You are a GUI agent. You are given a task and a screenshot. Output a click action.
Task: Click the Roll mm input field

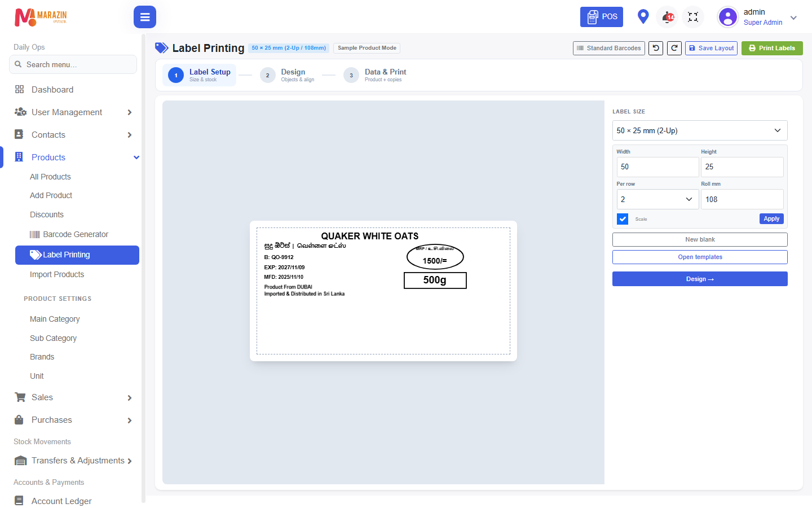[742, 199]
